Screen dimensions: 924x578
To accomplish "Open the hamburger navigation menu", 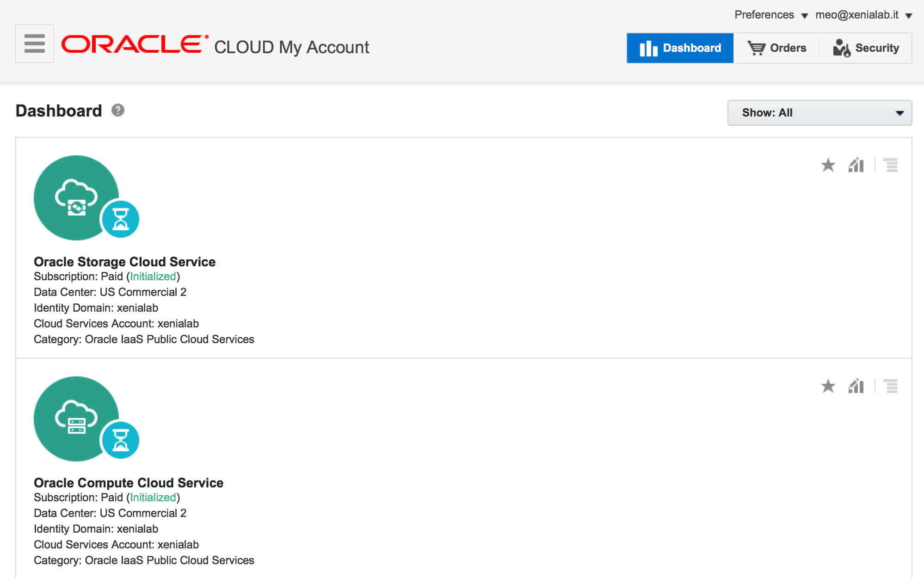I will pyautogui.click(x=35, y=43).
